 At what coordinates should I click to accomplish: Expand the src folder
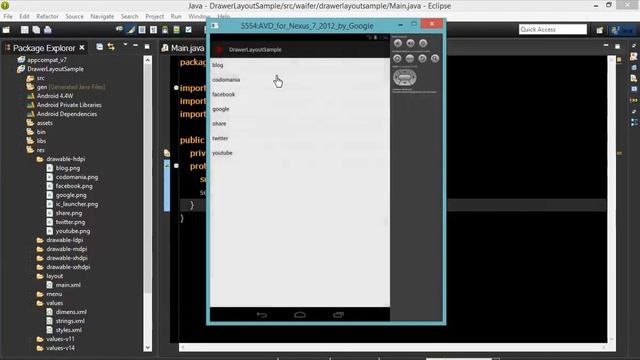point(40,78)
